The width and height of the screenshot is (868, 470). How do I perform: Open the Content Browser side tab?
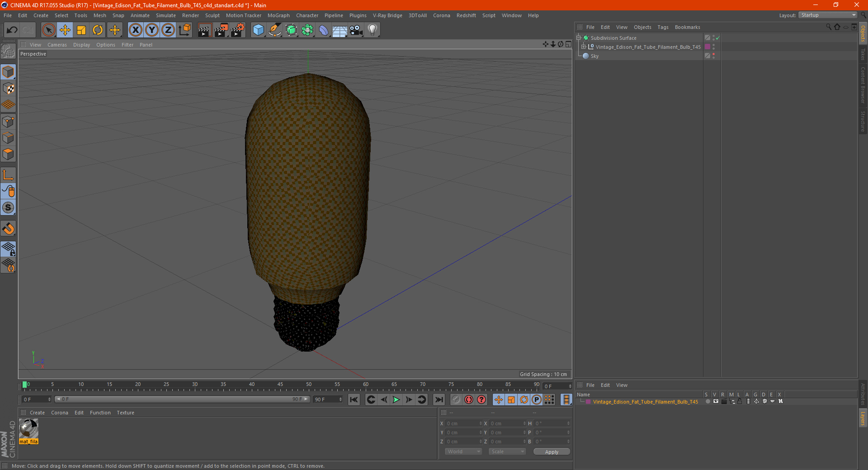(x=863, y=85)
